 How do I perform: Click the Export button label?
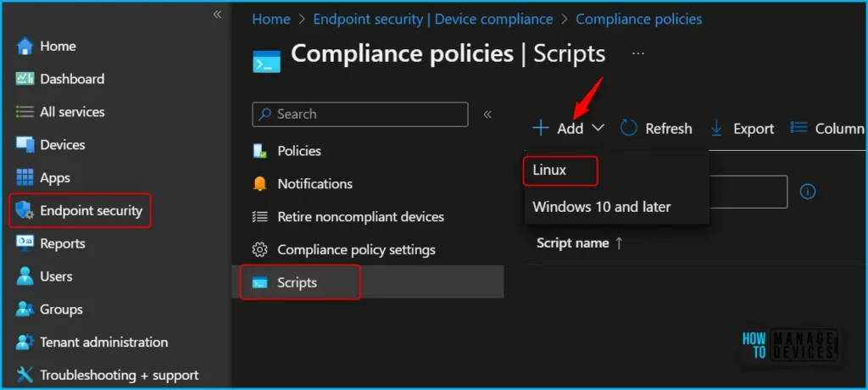click(754, 129)
